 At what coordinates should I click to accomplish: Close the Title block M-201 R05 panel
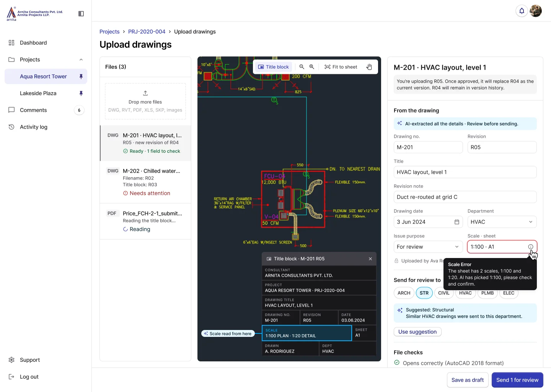pos(370,259)
